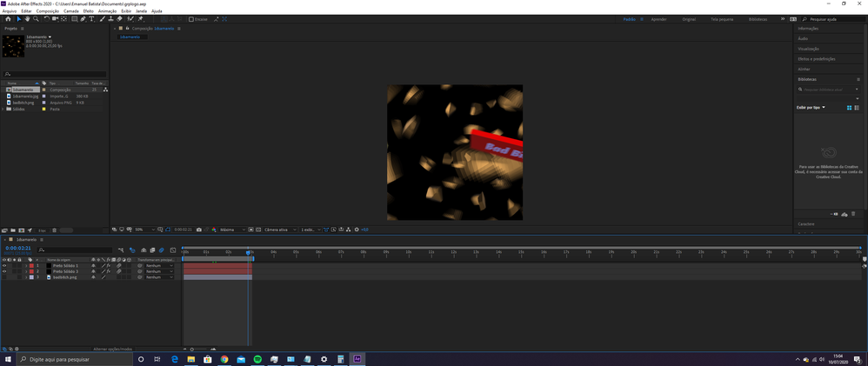Open the Efeito menu
The width and height of the screenshot is (868, 366).
point(88,11)
